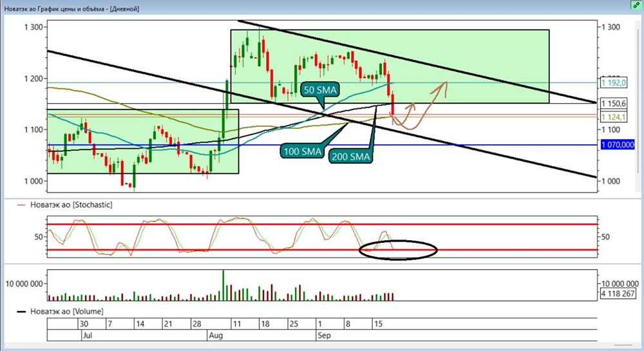The image size is (644, 351).
Task: Select the 1 124,1 price level label
Action: pos(614,117)
